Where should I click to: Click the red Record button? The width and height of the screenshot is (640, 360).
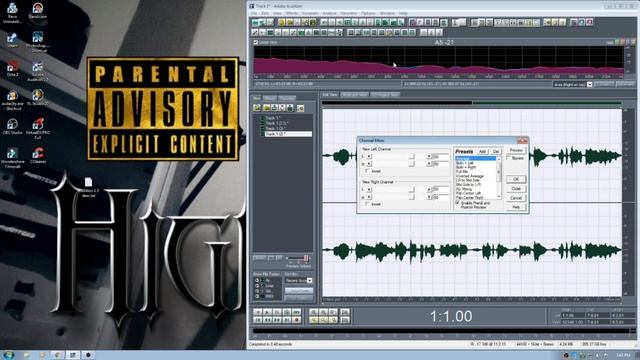(x=297, y=320)
